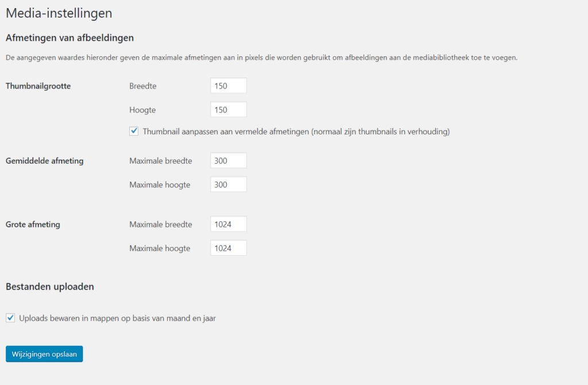Screen dimensions: 588x385
Task: Click 'Maximale breedte' label for Grote afmeting
Action: (x=161, y=225)
